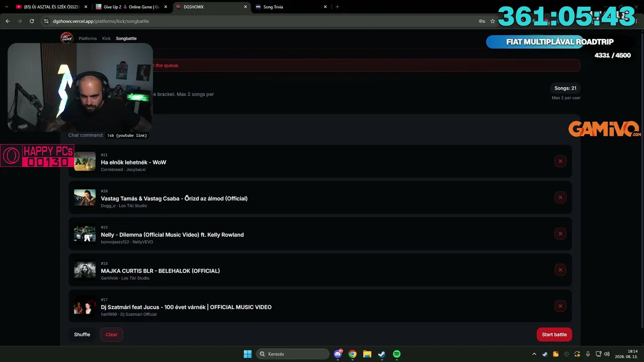644x362 pixels.
Task: Delete MAJKA CURTIS BLR - BELEHALOK entry
Action: (x=560, y=270)
